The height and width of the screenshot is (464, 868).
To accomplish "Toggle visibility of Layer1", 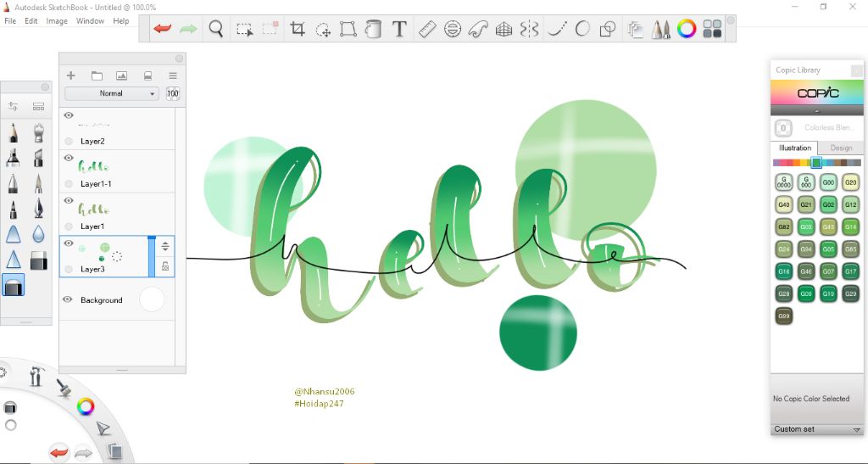I will (x=69, y=200).
